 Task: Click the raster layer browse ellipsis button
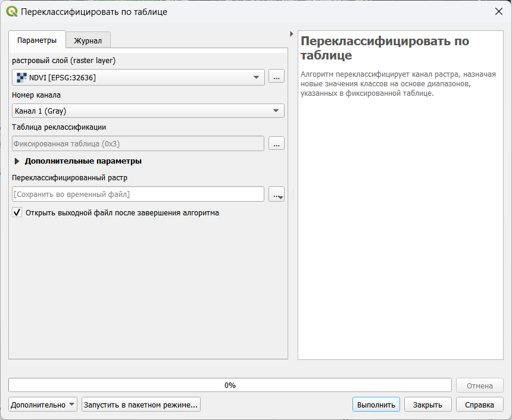tap(276, 77)
